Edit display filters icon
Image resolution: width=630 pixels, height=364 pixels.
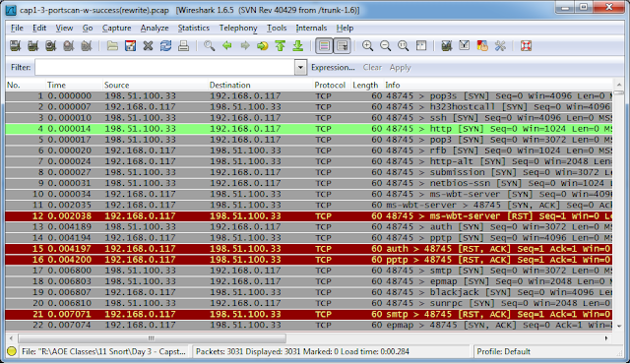click(464, 46)
